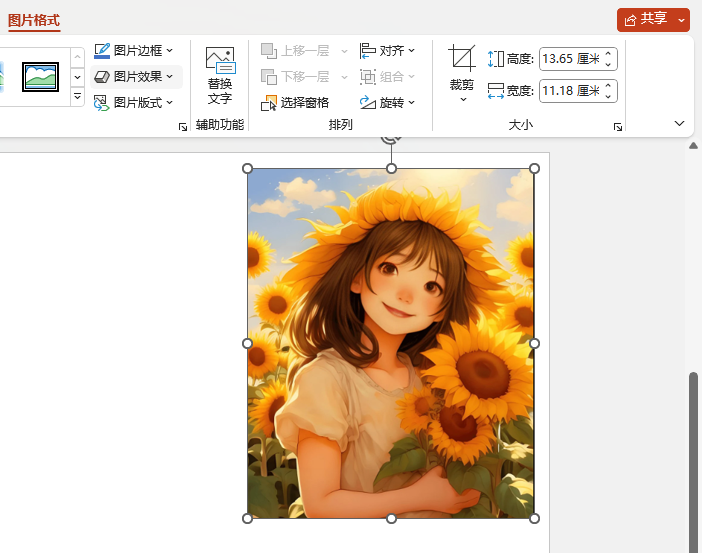
Task: Click the 替换文字 (Alt Text) icon
Action: click(x=220, y=60)
